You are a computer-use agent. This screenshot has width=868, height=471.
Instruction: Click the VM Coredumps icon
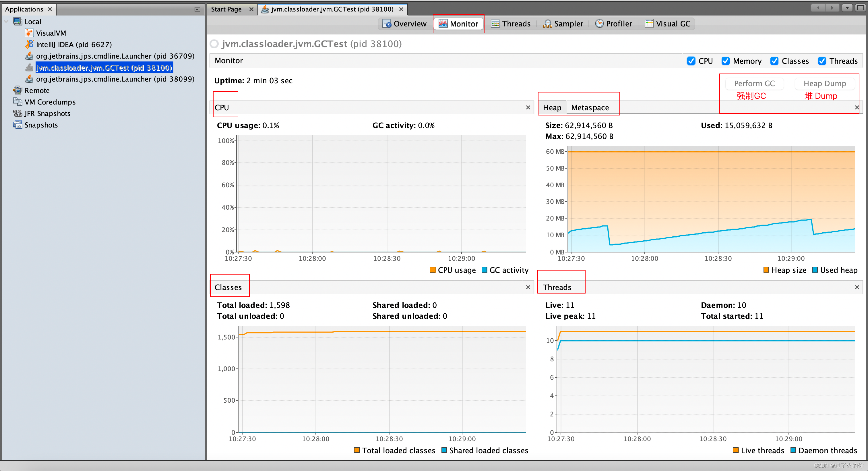(x=18, y=102)
